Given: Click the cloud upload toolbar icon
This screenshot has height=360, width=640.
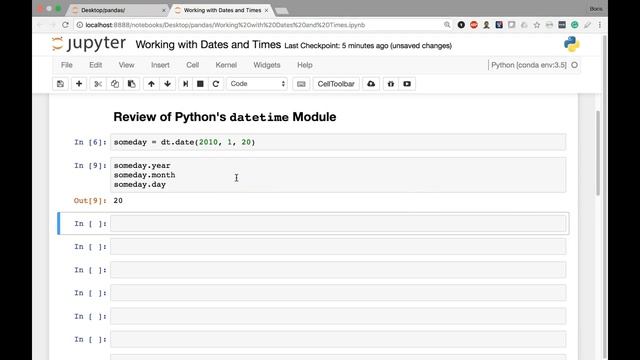Looking at the screenshot, I should pos(371,84).
